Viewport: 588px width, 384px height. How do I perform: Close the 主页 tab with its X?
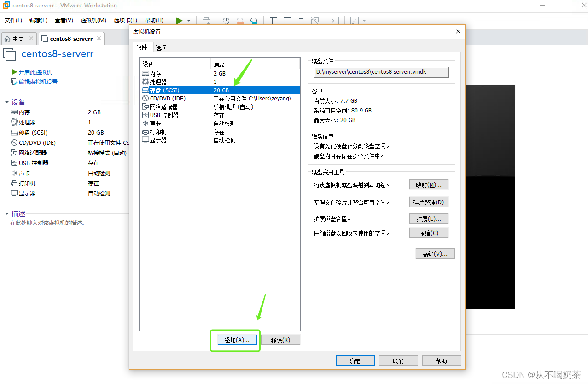31,38
